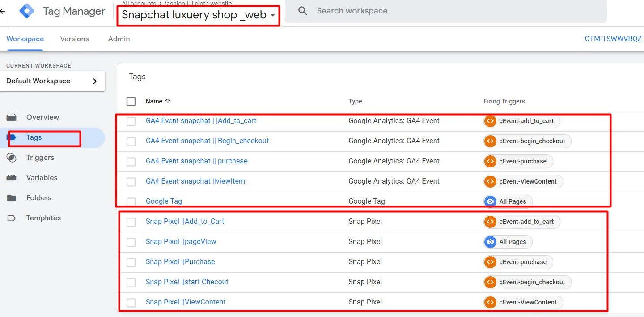The width and height of the screenshot is (644, 317).
Task: Go to Overview in the sidebar
Action: pyautogui.click(x=42, y=117)
